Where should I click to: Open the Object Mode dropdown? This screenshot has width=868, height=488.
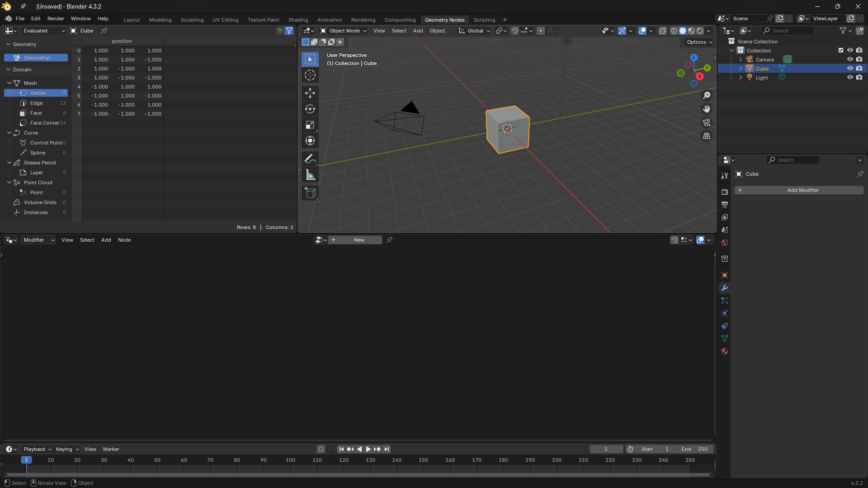343,31
